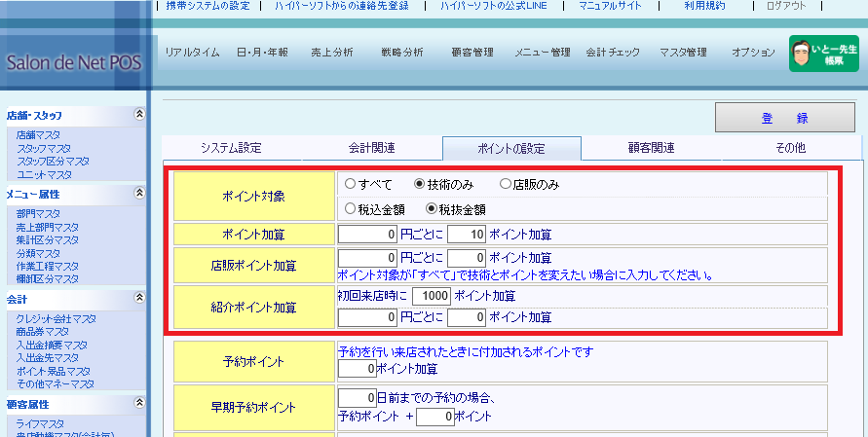
Task: Select the すべて point target radio
Action: [350, 184]
